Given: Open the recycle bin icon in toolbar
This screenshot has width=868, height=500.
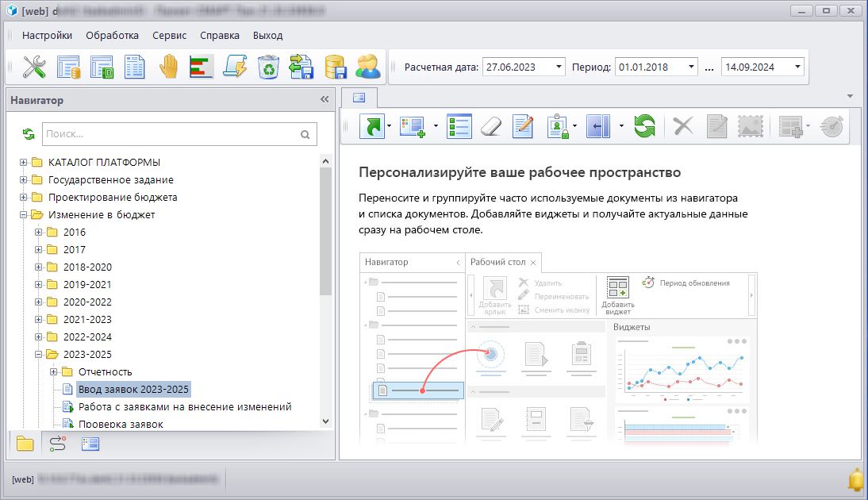Looking at the screenshot, I should pos(268,67).
